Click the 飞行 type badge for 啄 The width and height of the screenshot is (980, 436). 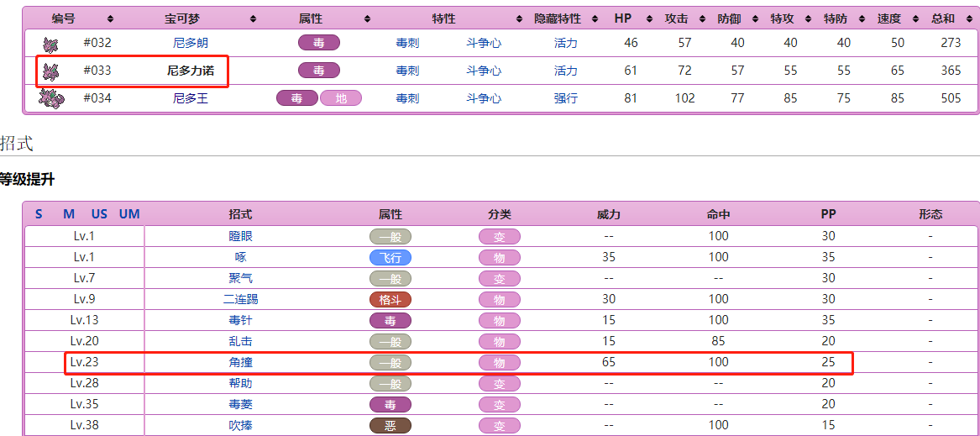click(x=390, y=257)
